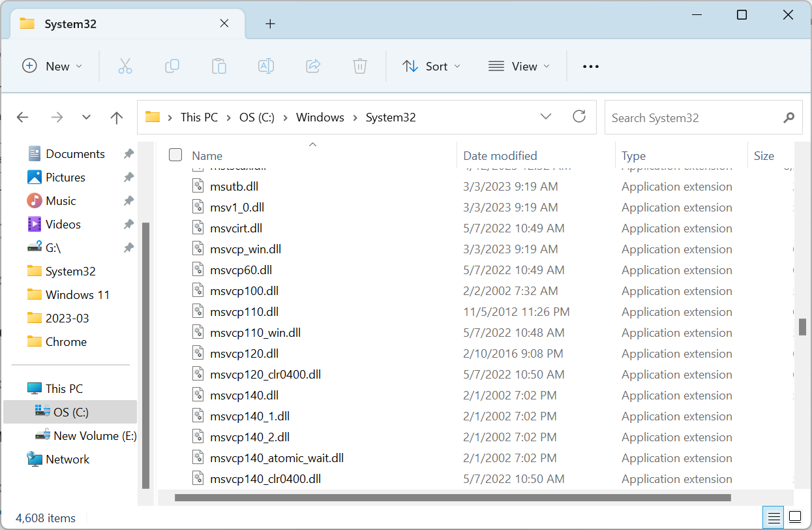Tick the select-all checkbox beside Name
Screen dimensions: 812x530
click(175, 155)
